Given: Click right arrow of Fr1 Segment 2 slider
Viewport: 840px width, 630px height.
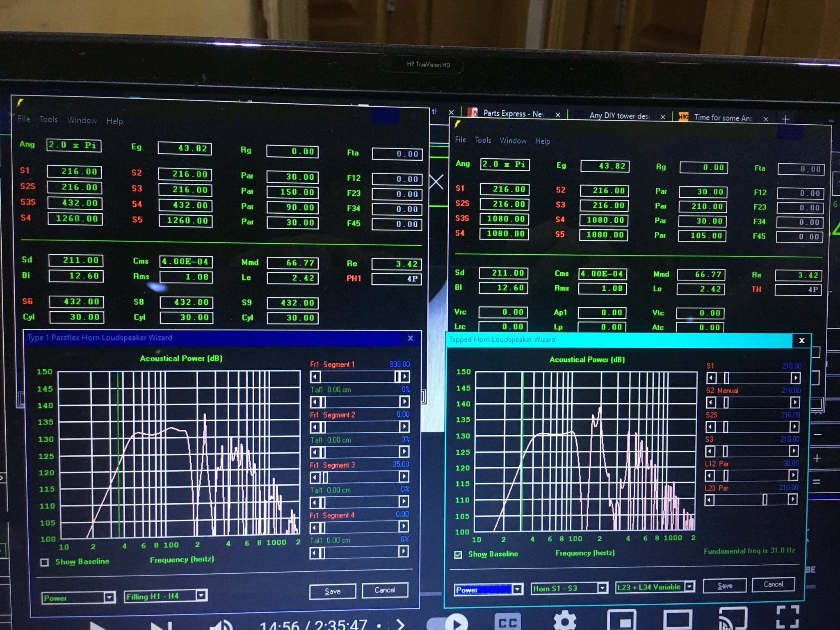Looking at the screenshot, I should [x=404, y=427].
